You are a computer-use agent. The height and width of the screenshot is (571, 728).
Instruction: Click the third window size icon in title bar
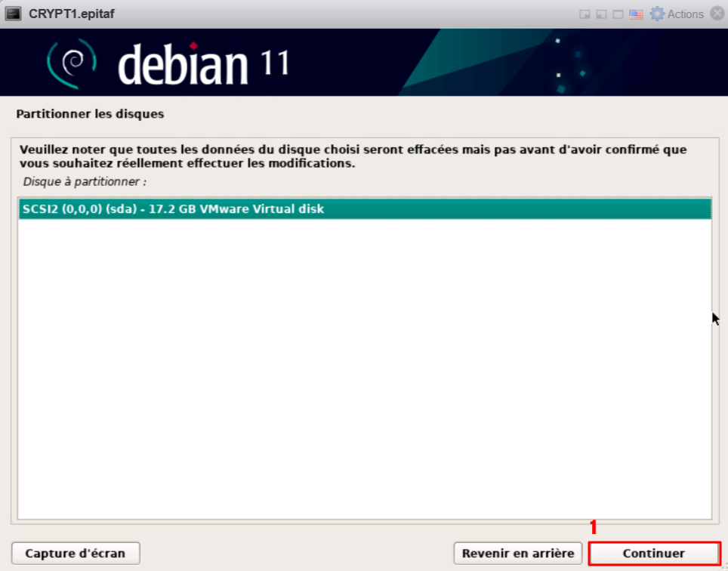[618, 14]
